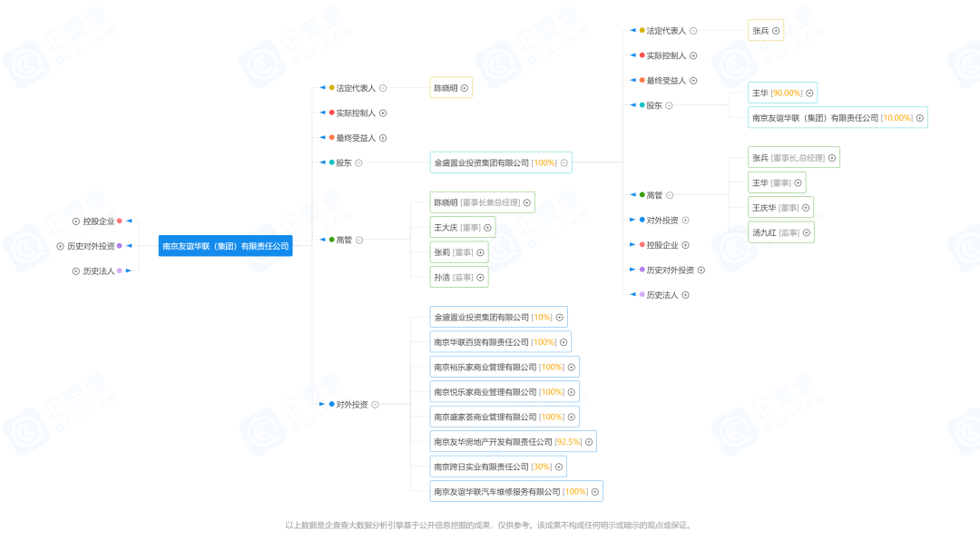This screenshot has height=541, width=980.
Task: Expand the 历史法人 node left of the root company
Action: pos(75,271)
